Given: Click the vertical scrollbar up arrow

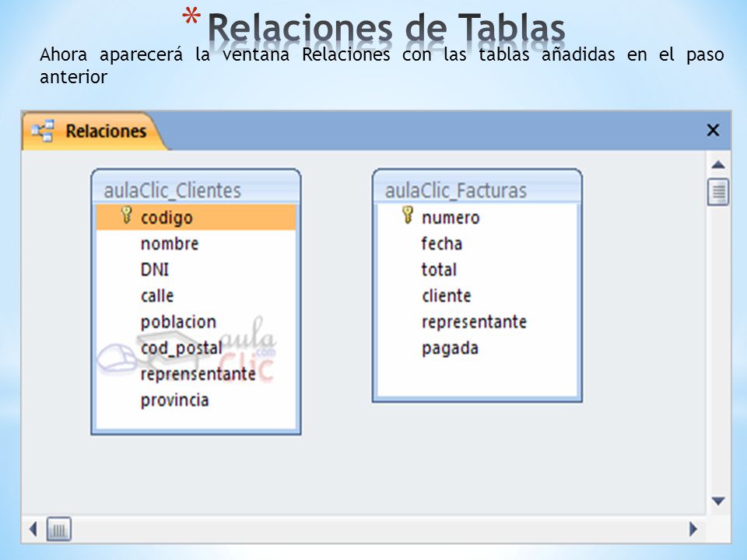Looking at the screenshot, I should click(x=718, y=165).
